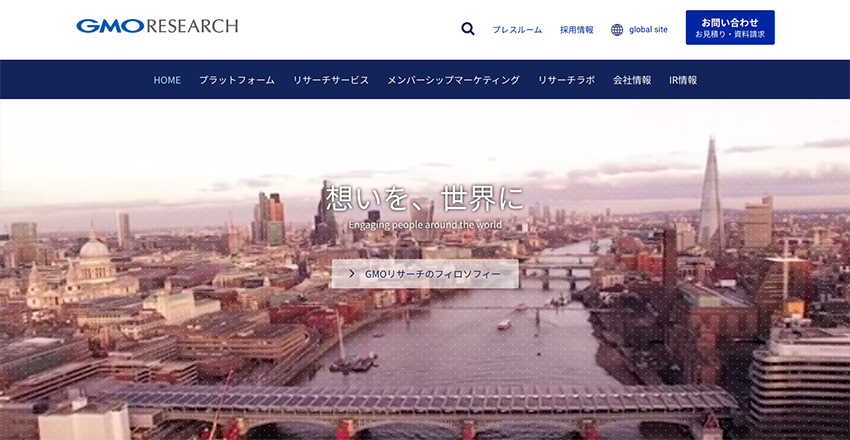Select the IR情報 menu item
Image resolution: width=850 pixels, height=440 pixels.
point(683,80)
